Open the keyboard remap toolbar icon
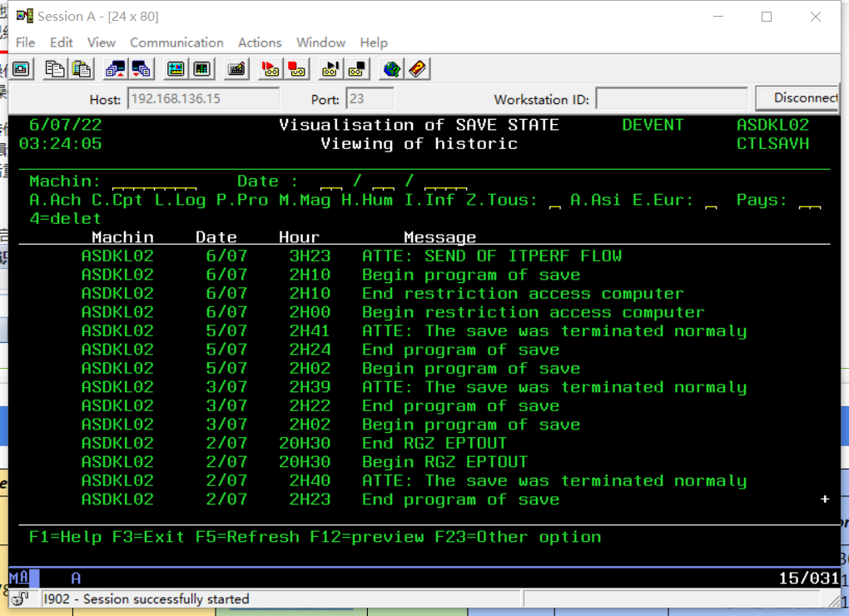 [x=236, y=69]
